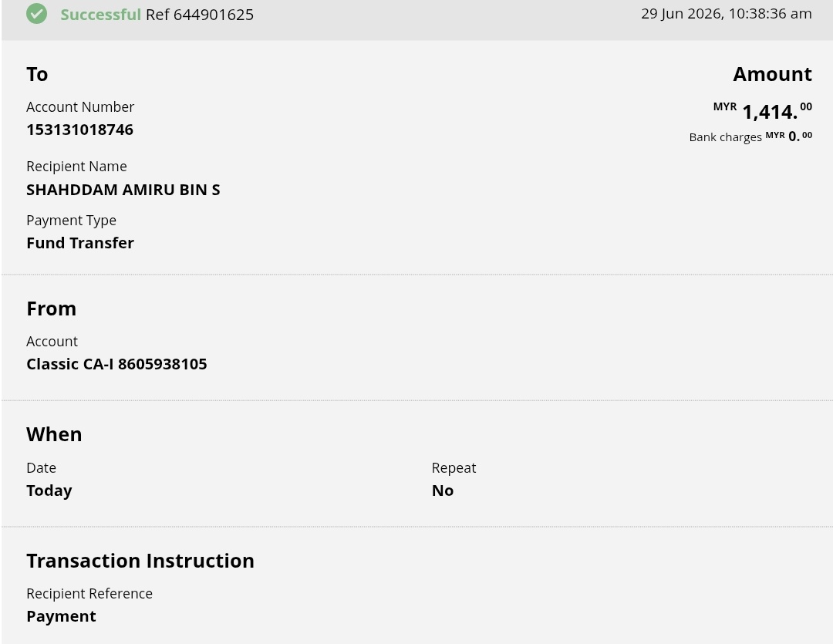Click the To section heading
This screenshot has width=833, height=644.
pos(37,74)
